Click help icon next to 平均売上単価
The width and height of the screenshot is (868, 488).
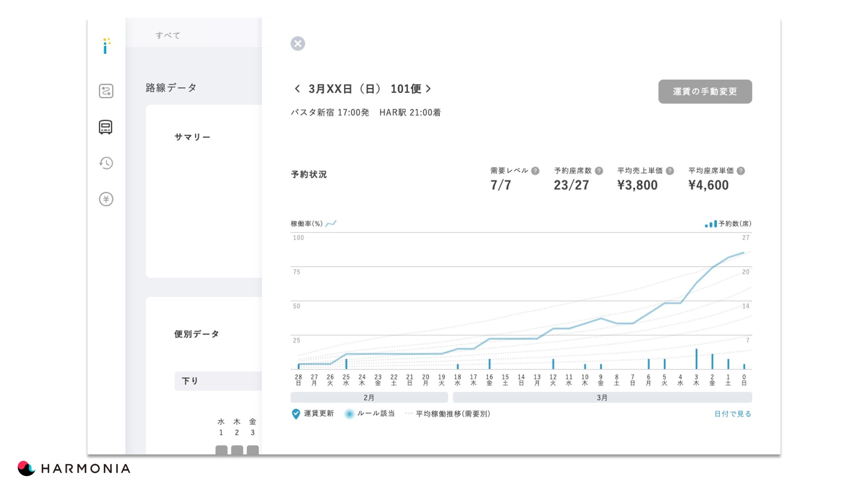(x=670, y=171)
